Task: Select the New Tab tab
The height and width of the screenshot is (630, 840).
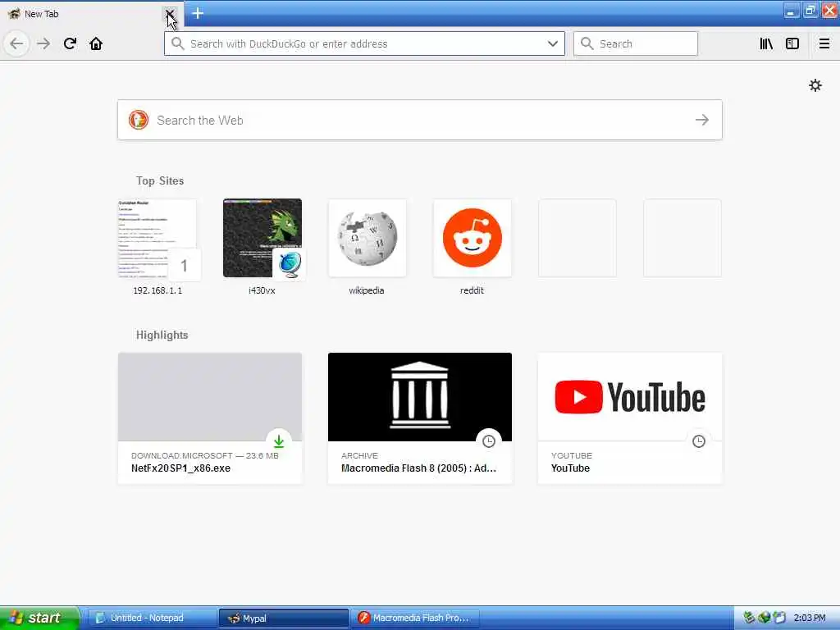Action: (x=85, y=13)
